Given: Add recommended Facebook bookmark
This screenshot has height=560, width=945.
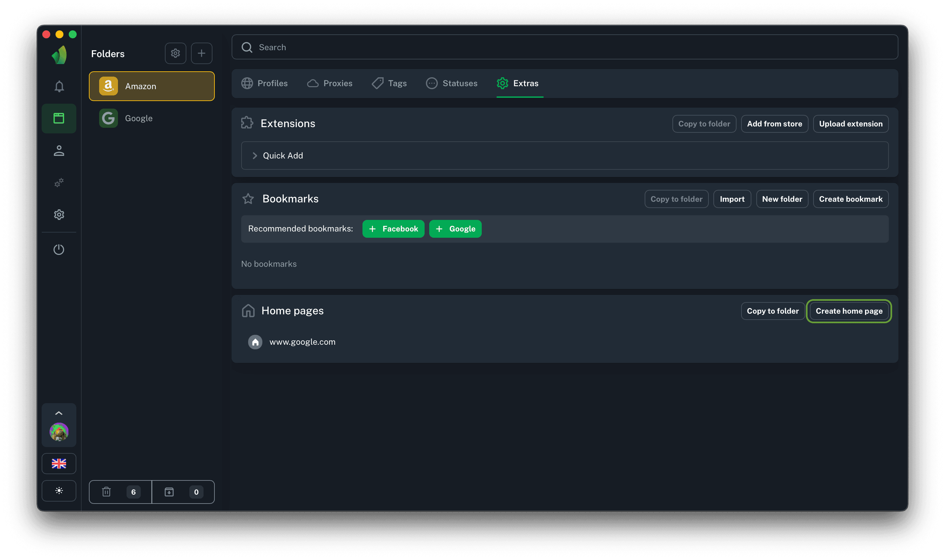Looking at the screenshot, I should 393,229.
